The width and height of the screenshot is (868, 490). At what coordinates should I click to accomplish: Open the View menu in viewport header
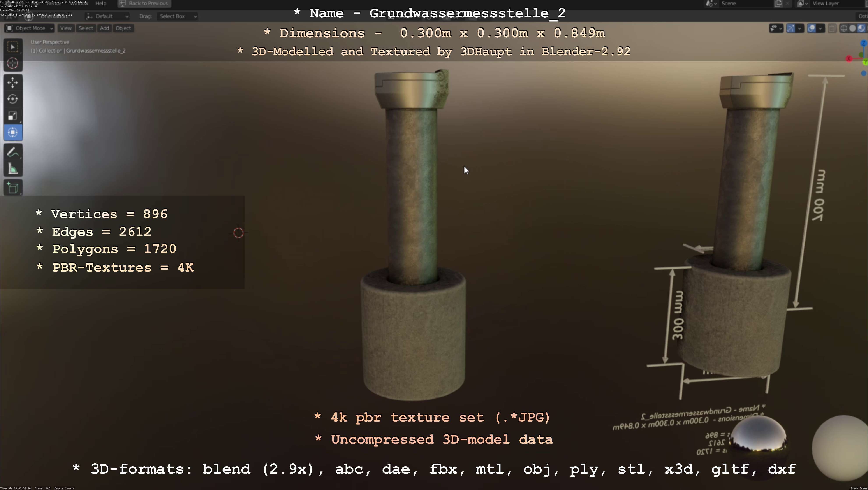click(x=66, y=28)
